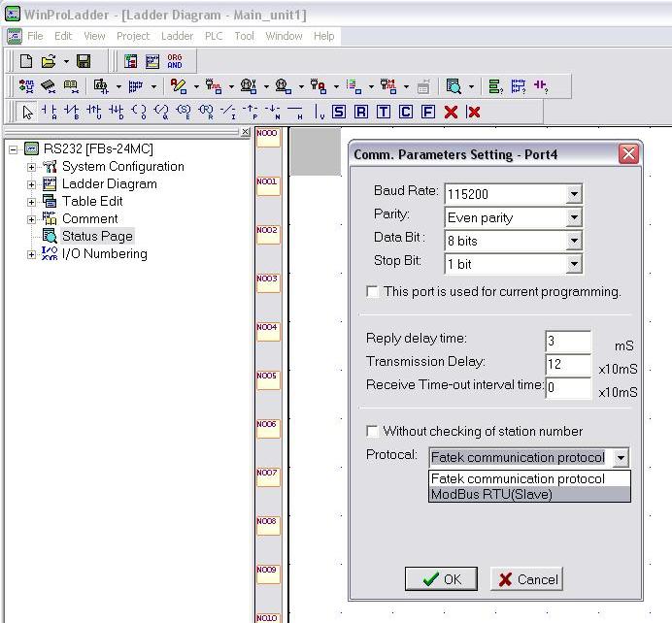The image size is (672, 623).
Task: Insert a normally open contact (A)
Action: pos(49,112)
